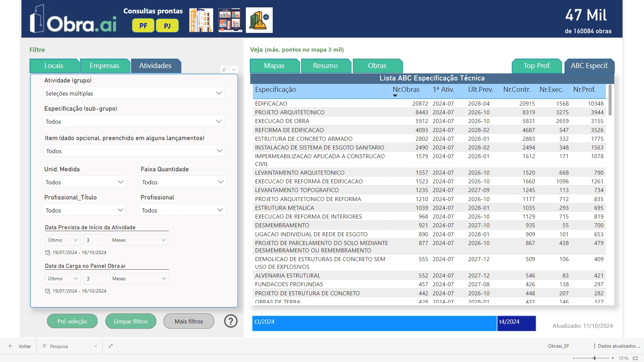Select the Atividades filter tab
This screenshot has width=644, height=362.
(x=155, y=65)
